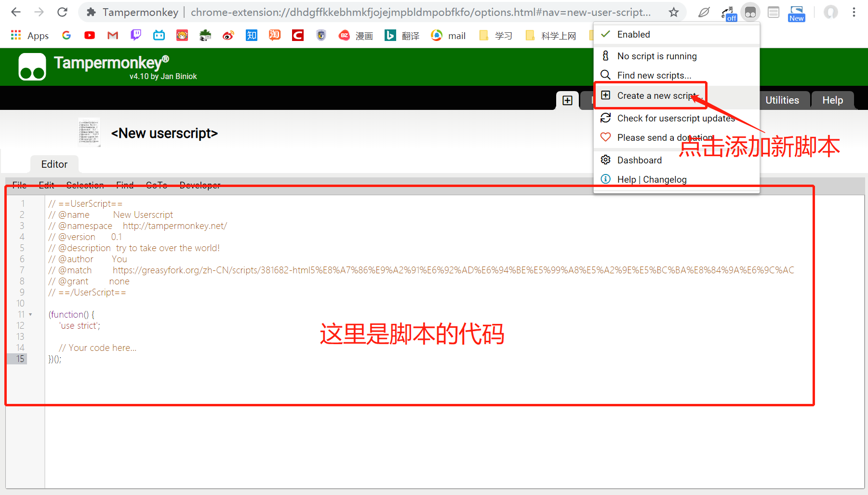Click line number 15 in gutter
This screenshot has width=868, height=495.
click(20, 359)
